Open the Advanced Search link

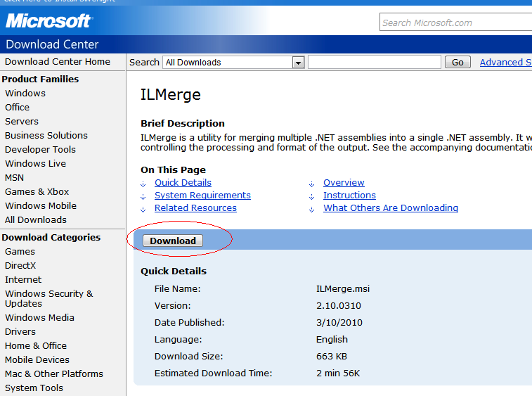click(505, 62)
